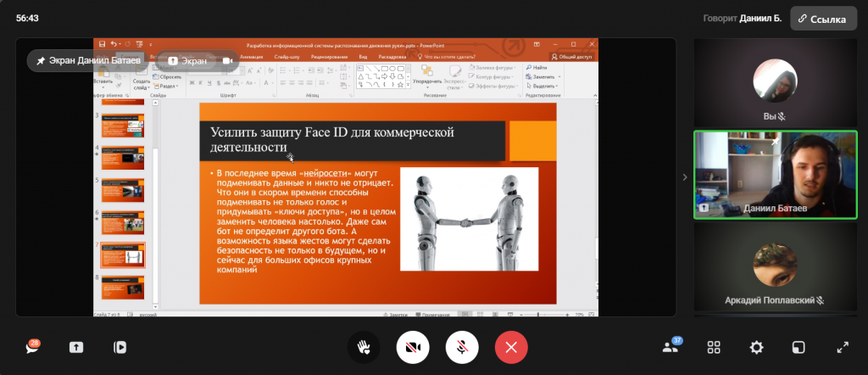Click the Общий доступ share button

click(572, 57)
